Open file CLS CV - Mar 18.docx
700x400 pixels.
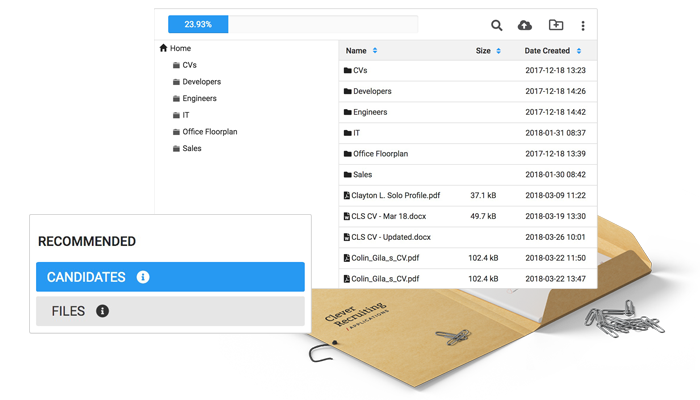388,216
